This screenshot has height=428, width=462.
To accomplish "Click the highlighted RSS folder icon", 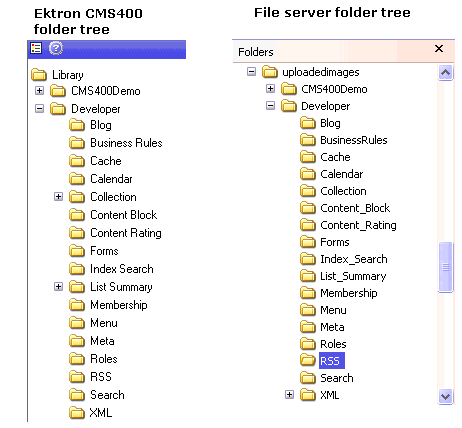I will pos(307,360).
